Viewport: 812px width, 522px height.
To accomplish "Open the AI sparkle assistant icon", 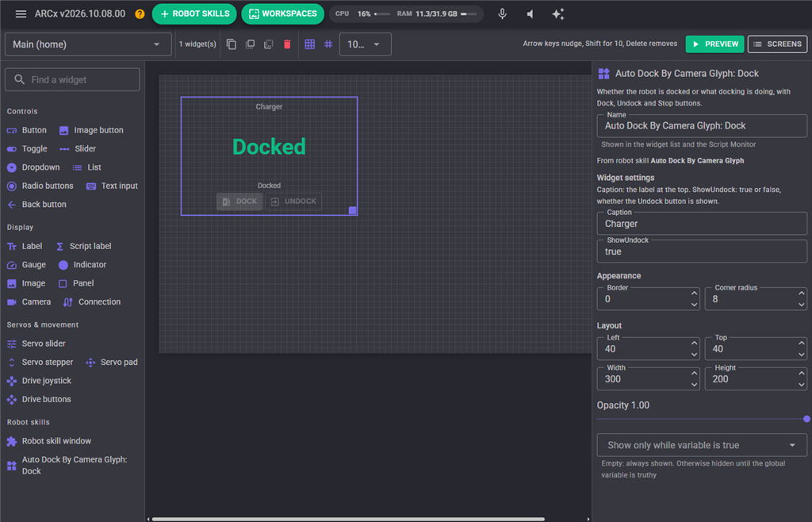I will 557,14.
